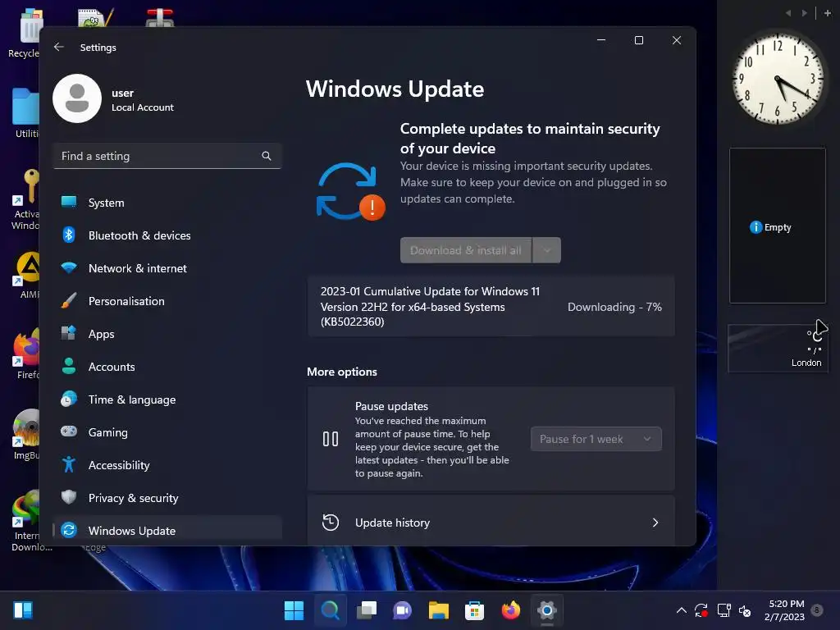Click the notification count badge

tap(817, 609)
